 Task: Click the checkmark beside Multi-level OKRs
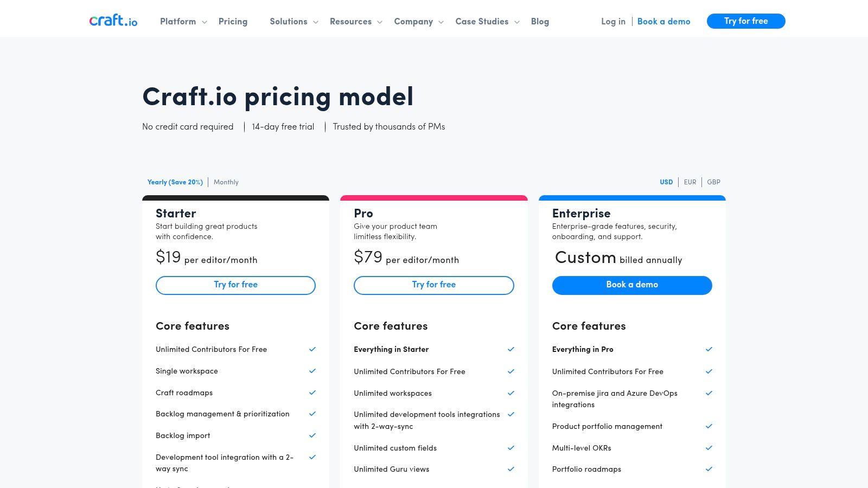coord(709,448)
